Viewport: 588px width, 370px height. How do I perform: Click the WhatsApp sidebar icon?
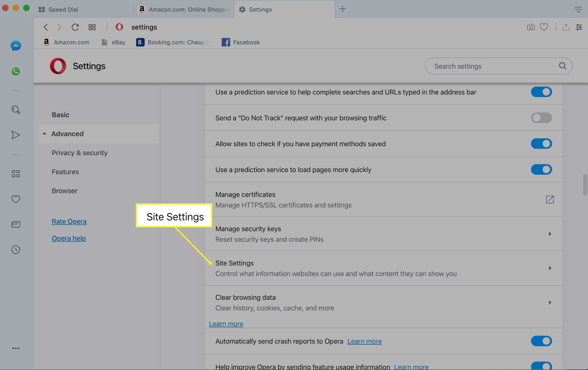point(16,71)
